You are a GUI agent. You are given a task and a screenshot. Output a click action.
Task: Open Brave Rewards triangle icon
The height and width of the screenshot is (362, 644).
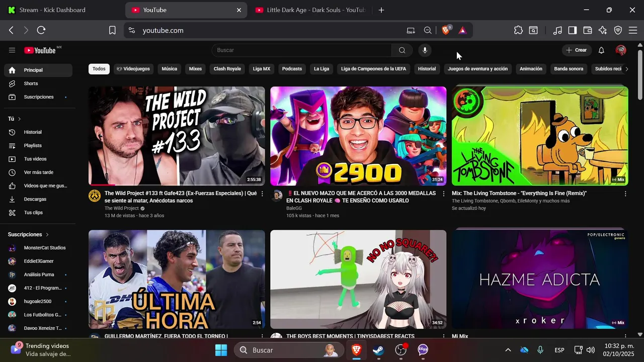tap(462, 30)
